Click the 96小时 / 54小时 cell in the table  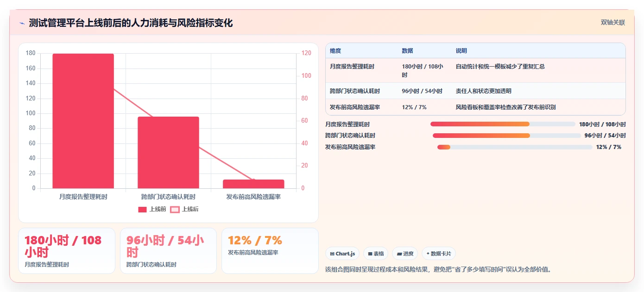click(422, 91)
